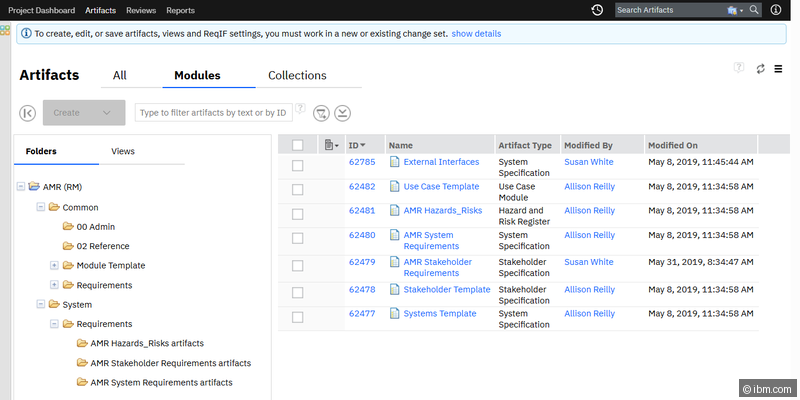Click the filter artifacts text field
The width and height of the screenshot is (800, 400).
pyautogui.click(x=213, y=113)
